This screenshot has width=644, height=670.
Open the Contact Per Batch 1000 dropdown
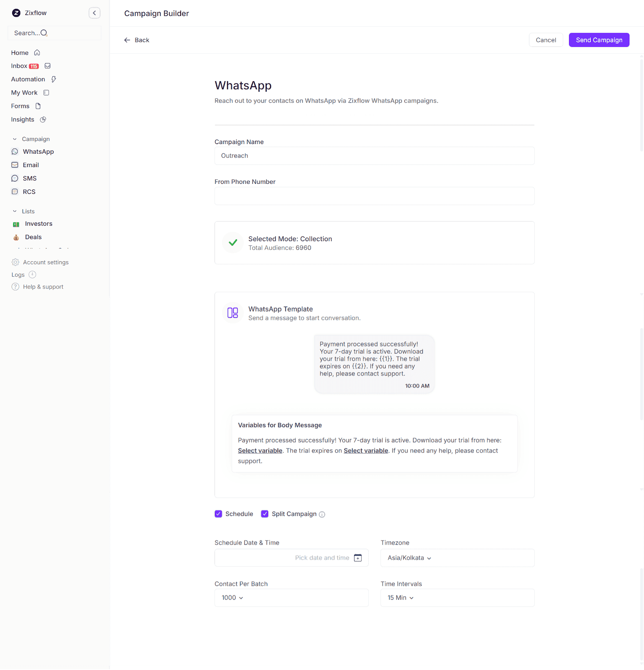click(292, 598)
